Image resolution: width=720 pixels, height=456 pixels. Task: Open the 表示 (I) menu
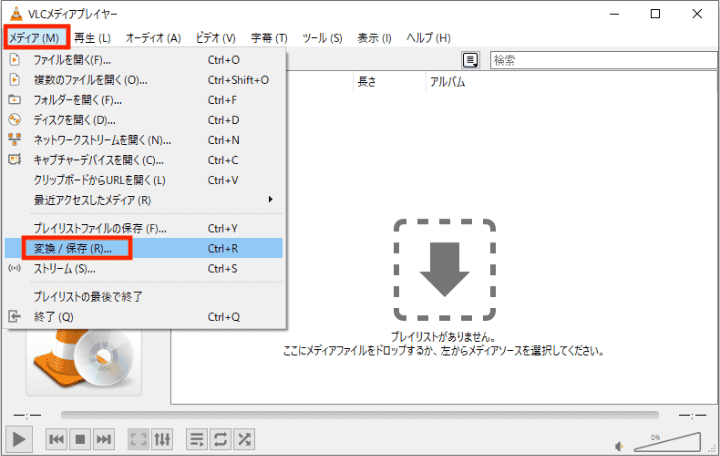pyautogui.click(x=374, y=38)
